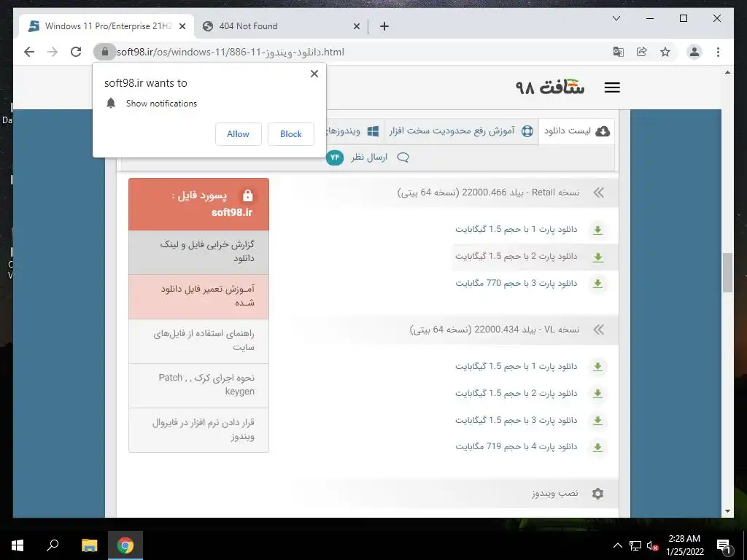
Task: Download VL part 4 (719 MB) link
Action: tap(516, 447)
